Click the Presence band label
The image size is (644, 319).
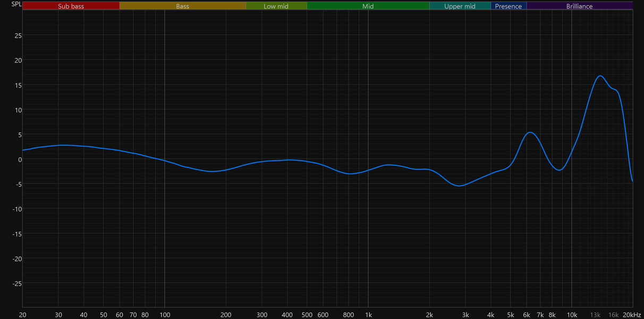[509, 6]
